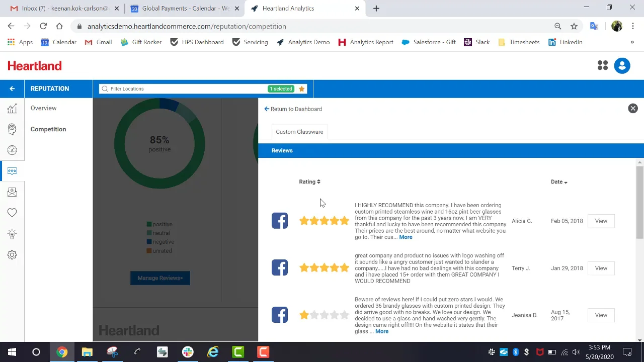The width and height of the screenshot is (644, 362).
Task: Open the Windows Start menu
Action: [x=12, y=352]
